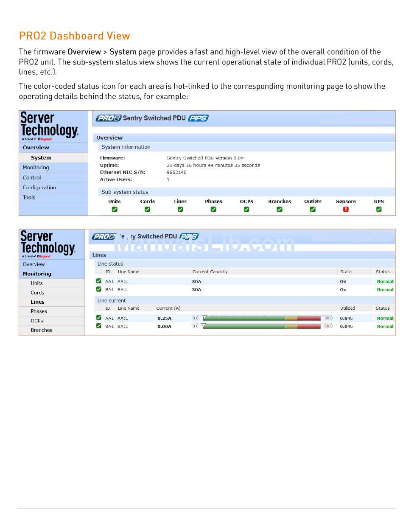The image size is (403, 532).
Task: Click the Server Technology logo in top screenshot
Action: [49, 126]
